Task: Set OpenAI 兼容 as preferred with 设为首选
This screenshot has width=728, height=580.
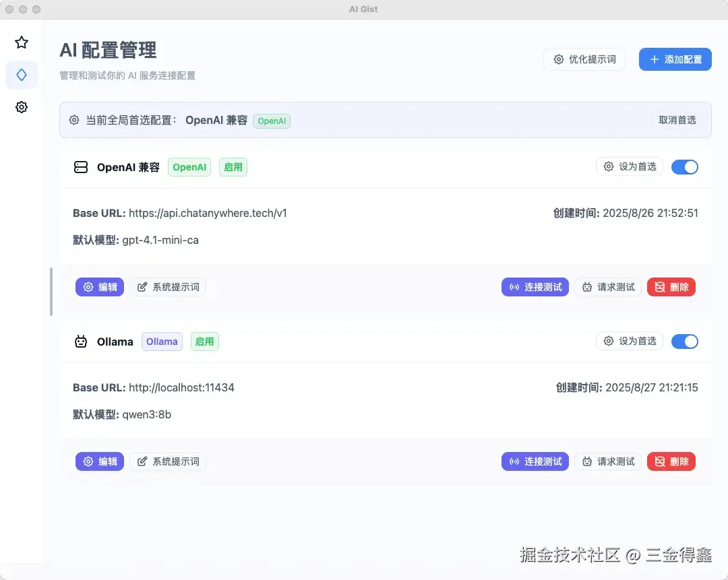Action: [630, 166]
